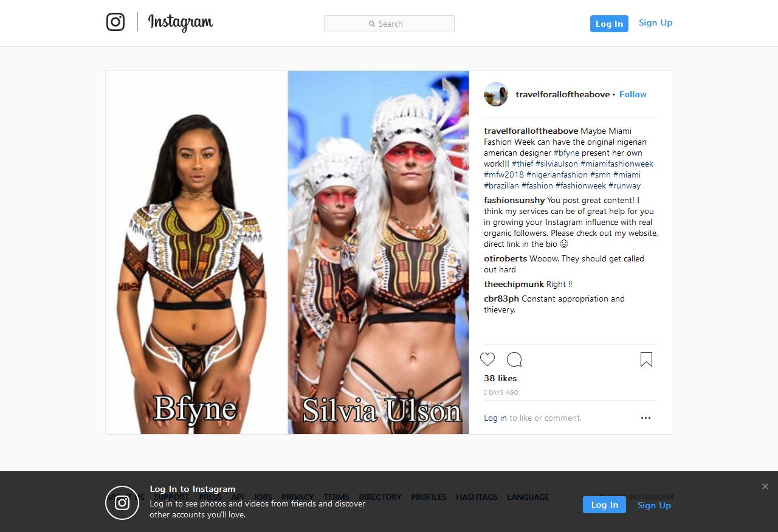
Task: Open the Sign Up link in the header
Action: [x=655, y=23]
